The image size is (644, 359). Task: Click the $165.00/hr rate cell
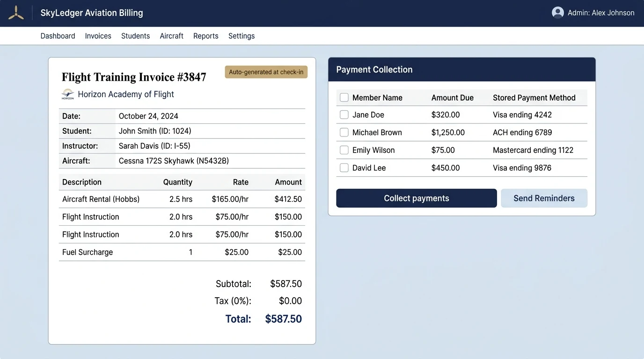click(x=230, y=199)
